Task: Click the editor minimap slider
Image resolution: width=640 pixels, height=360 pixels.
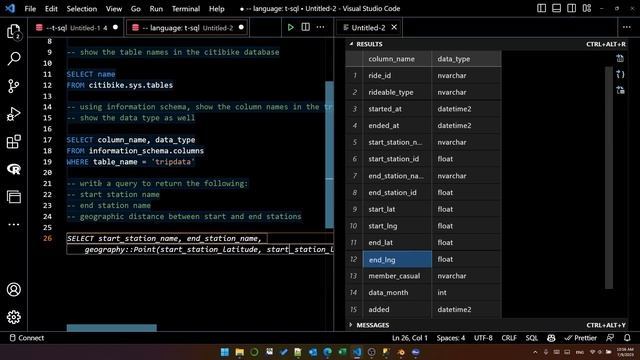Action: [329, 155]
